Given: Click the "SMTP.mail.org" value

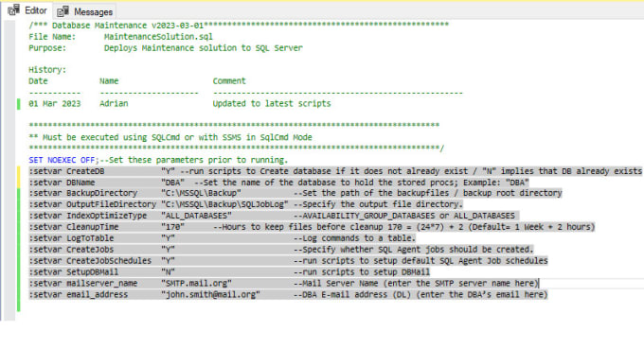Looking at the screenshot, I should tap(196, 284).
